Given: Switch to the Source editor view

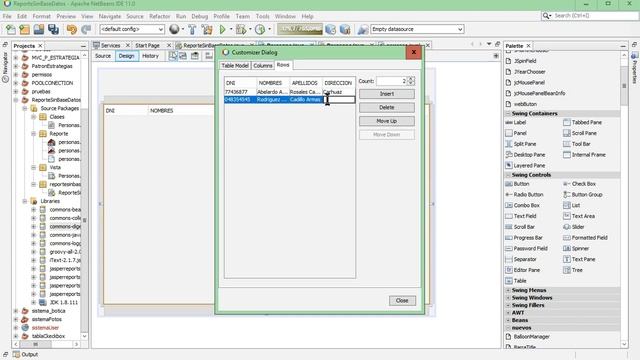Looking at the screenshot, I should tap(103, 56).
